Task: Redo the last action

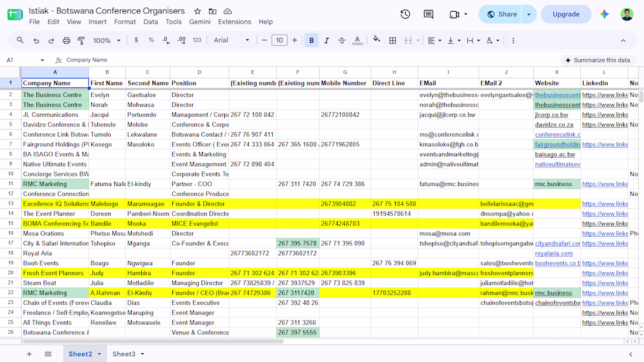Action: click(x=51, y=40)
